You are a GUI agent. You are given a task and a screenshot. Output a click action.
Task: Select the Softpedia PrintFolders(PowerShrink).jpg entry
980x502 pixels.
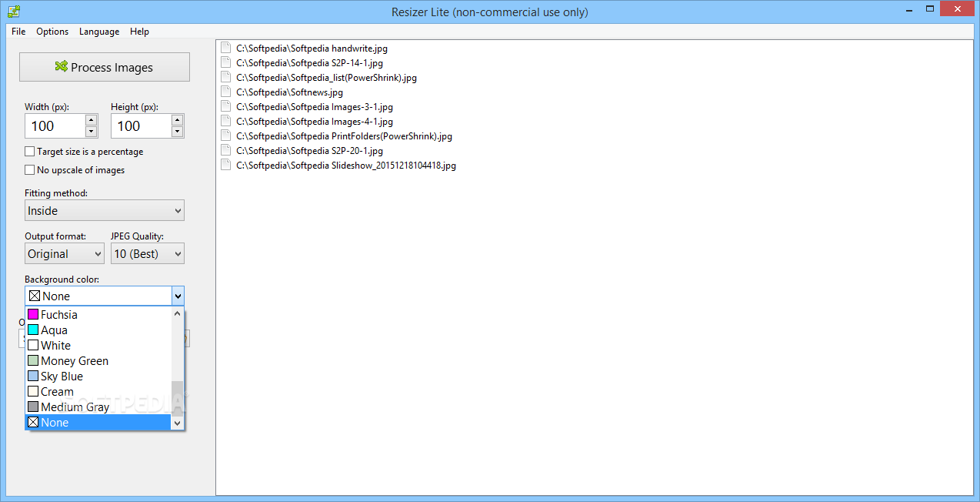pos(344,136)
